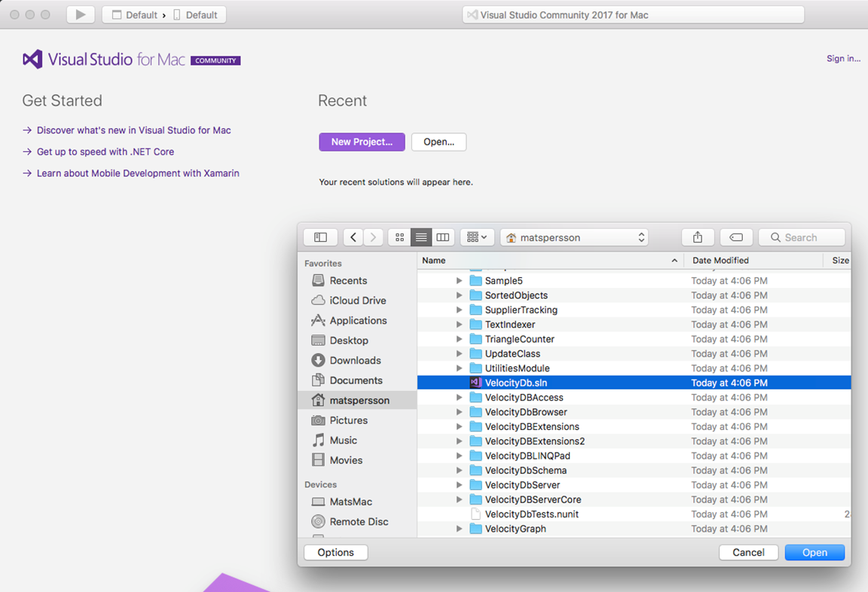
Task: Switch file dialog to list view
Action: pyautogui.click(x=421, y=237)
